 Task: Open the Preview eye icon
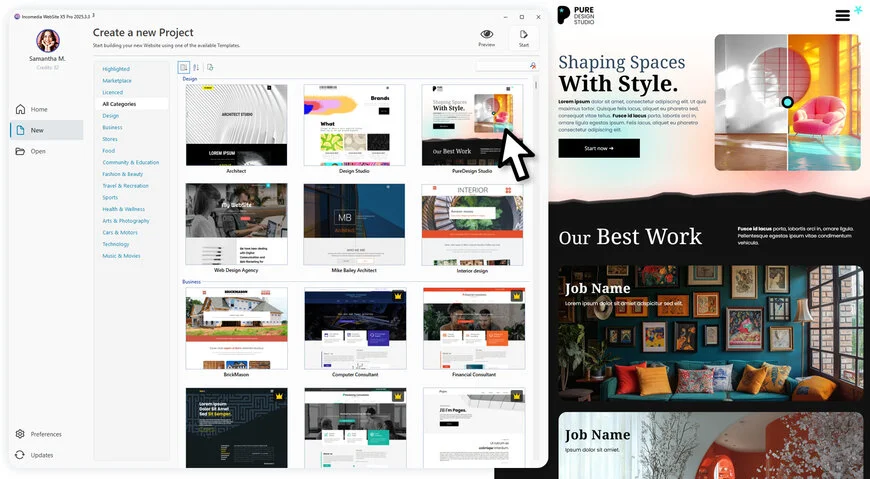click(487, 34)
